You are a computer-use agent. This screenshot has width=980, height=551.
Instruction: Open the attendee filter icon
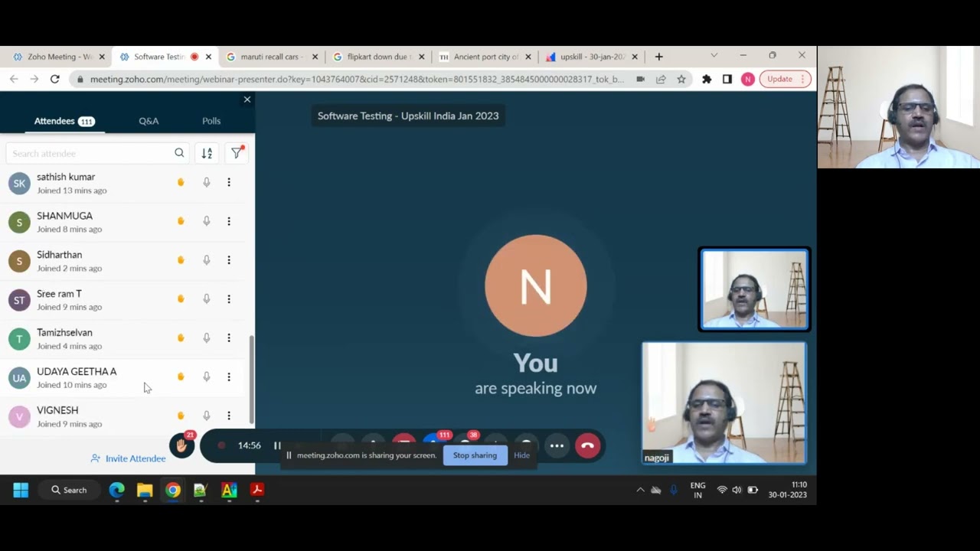(237, 153)
